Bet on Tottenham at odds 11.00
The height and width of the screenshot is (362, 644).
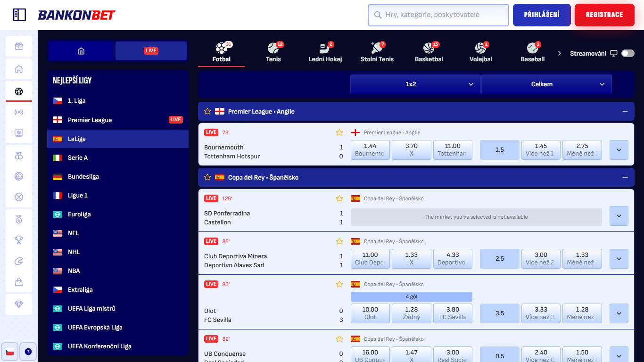(x=453, y=150)
